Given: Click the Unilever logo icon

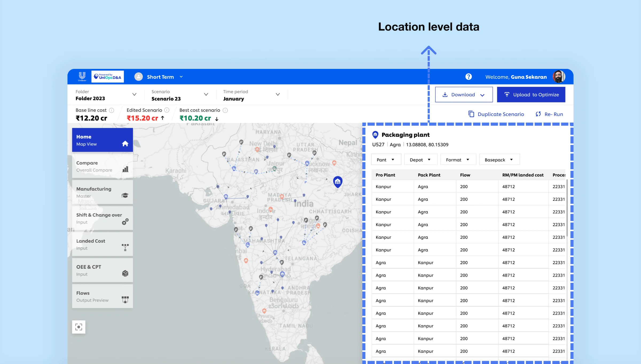Looking at the screenshot, I should coord(82,77).
